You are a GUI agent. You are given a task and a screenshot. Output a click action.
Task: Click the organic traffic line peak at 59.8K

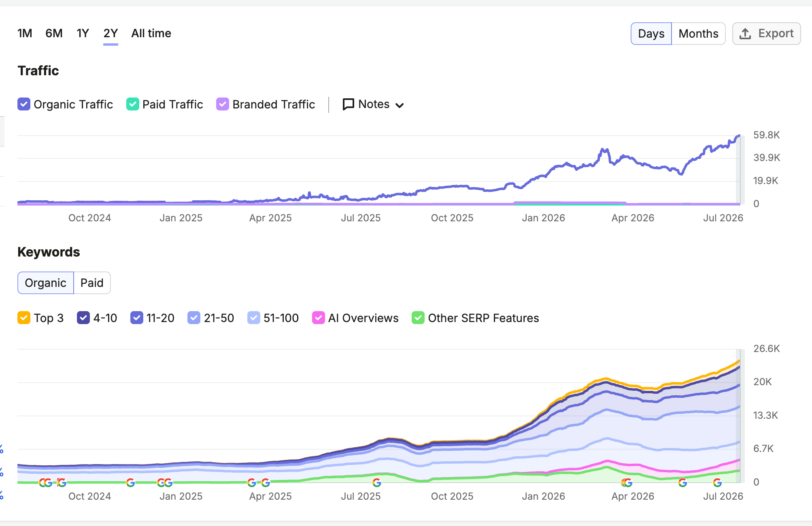click(739, 136)
